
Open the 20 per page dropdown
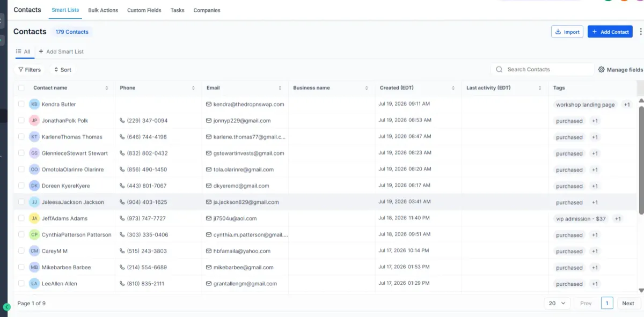tap(557, 303)
